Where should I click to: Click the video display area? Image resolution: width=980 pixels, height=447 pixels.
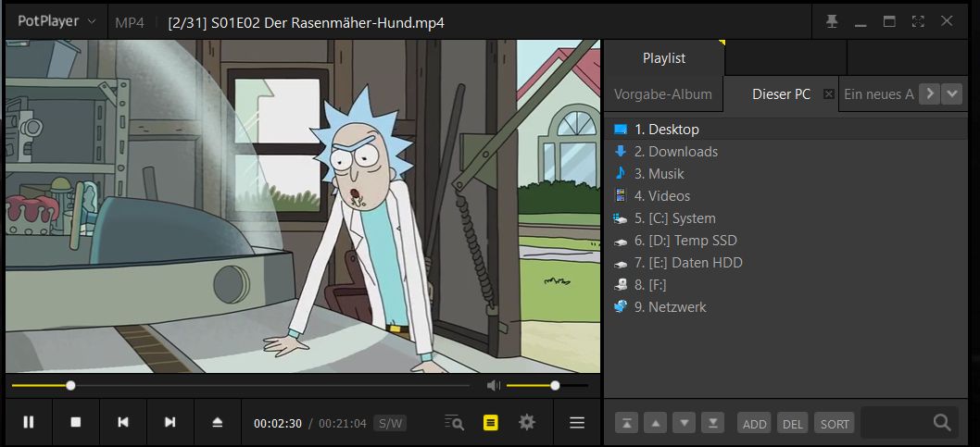[303, 206]
